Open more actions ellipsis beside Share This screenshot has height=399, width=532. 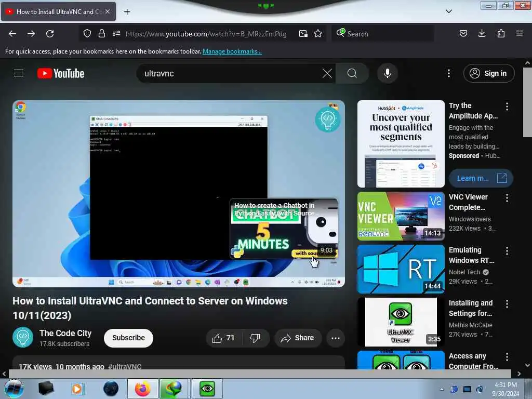coord(336,338)
